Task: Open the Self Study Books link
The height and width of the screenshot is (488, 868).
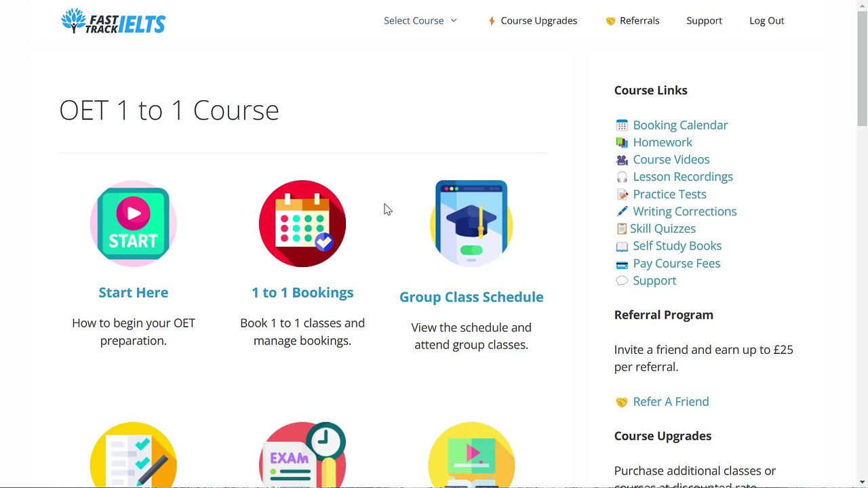Action: coord(677,246)
